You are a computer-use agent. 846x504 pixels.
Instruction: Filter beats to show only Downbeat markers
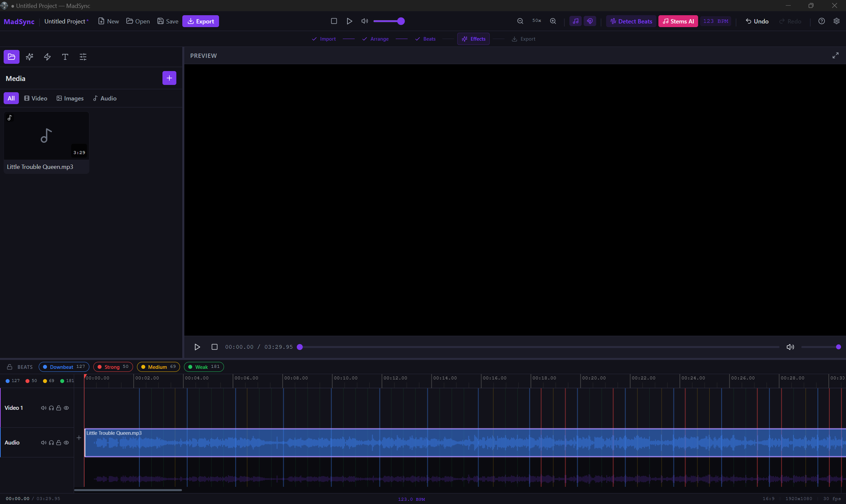pyautogui.click(x=64, y=367)
